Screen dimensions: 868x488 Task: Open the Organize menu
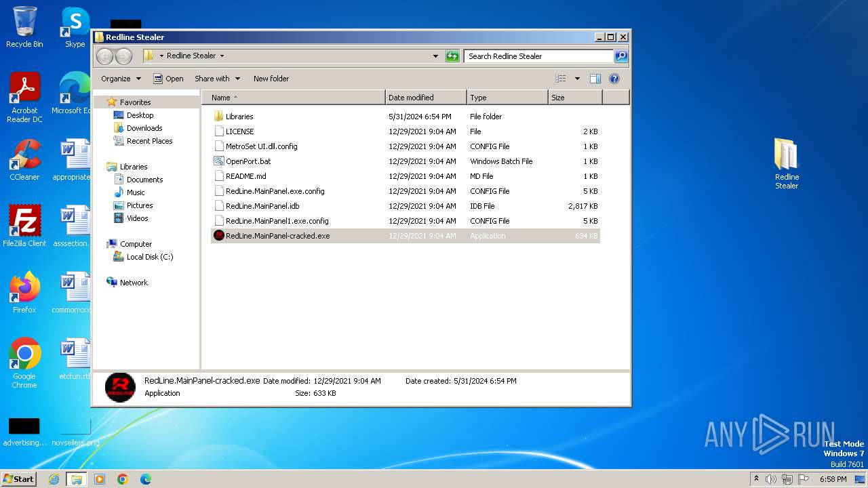pyautogui.click(x=121, y=79)
